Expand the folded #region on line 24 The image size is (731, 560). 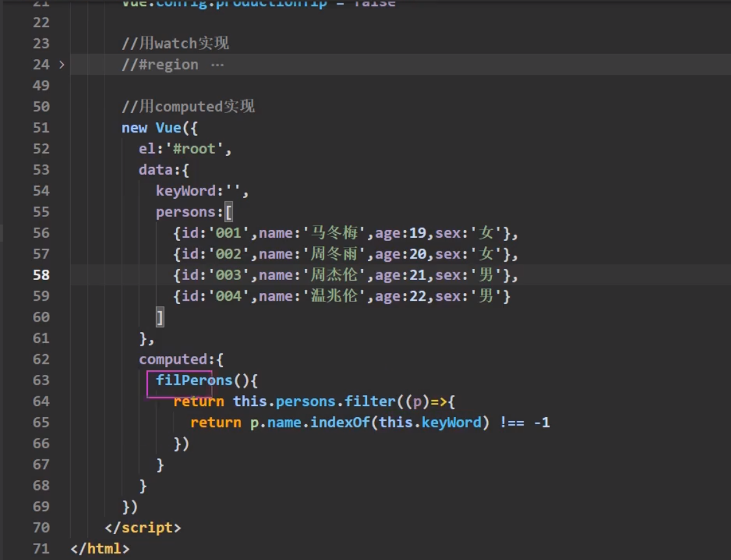pyautogui.click(x=62, y=64)
